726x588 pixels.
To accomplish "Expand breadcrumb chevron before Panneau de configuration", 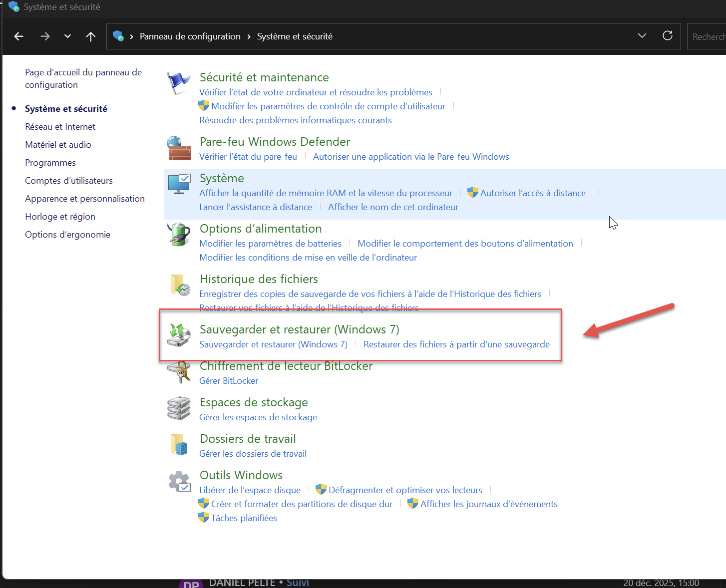I will pos(131,36).
